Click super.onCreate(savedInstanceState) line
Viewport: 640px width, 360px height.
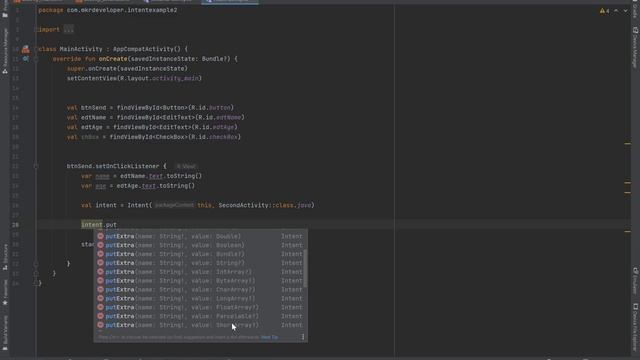tap(127, 69)
